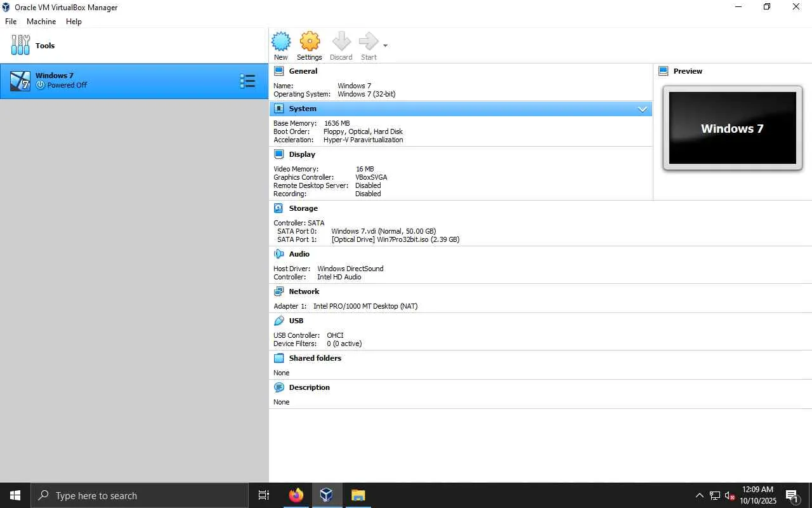
Task: Click the VirtualBox taskbar icon
Action: point(327,495)
